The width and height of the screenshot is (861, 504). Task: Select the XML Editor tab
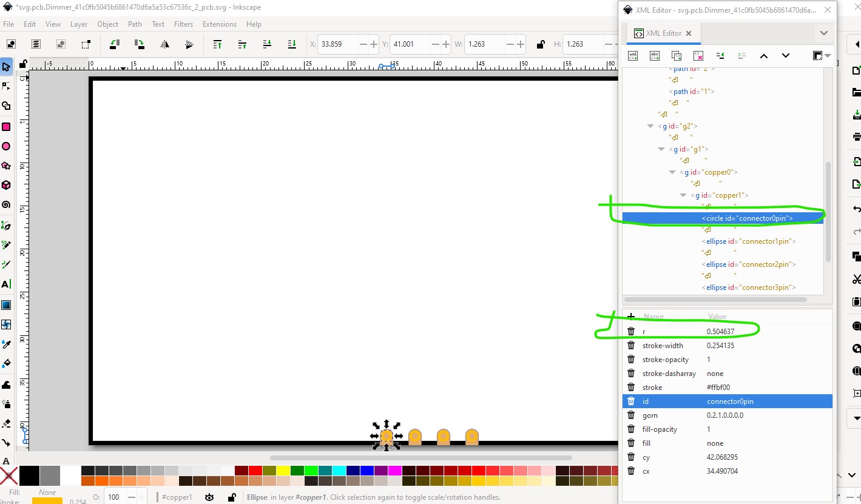point(663,33)
